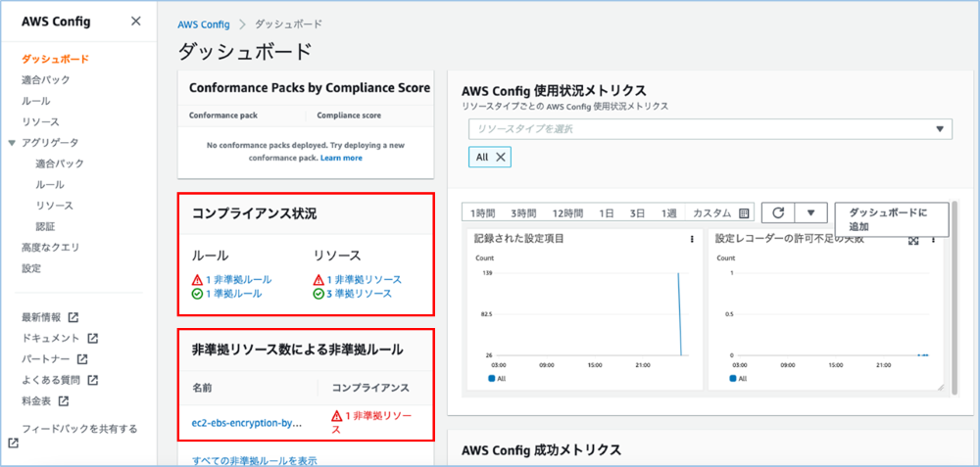Open top-level ルール in the sidebar
This screenshot has width=980, height=467.
35,101
